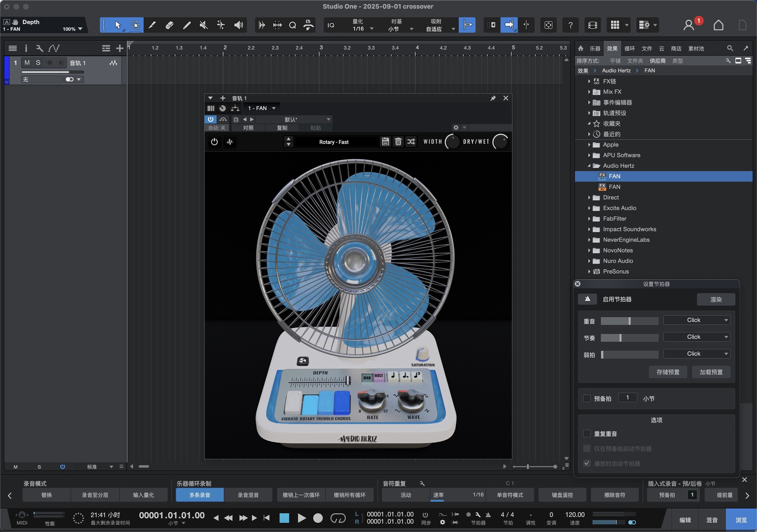The height and width of the screenshot is (532, 757).
Task: Open 时基 小节 dropdown
Action: coord(400,29)
